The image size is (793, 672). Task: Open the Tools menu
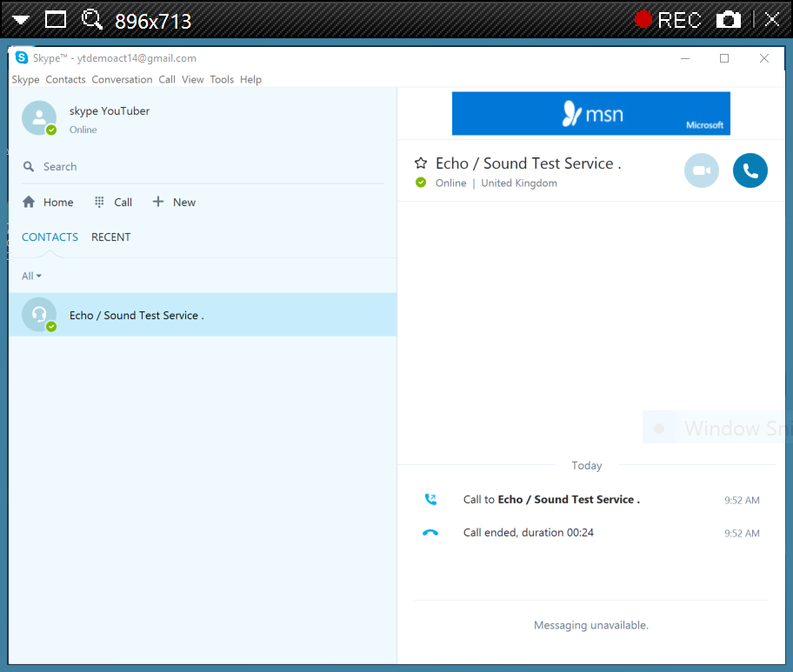(222, 79)
